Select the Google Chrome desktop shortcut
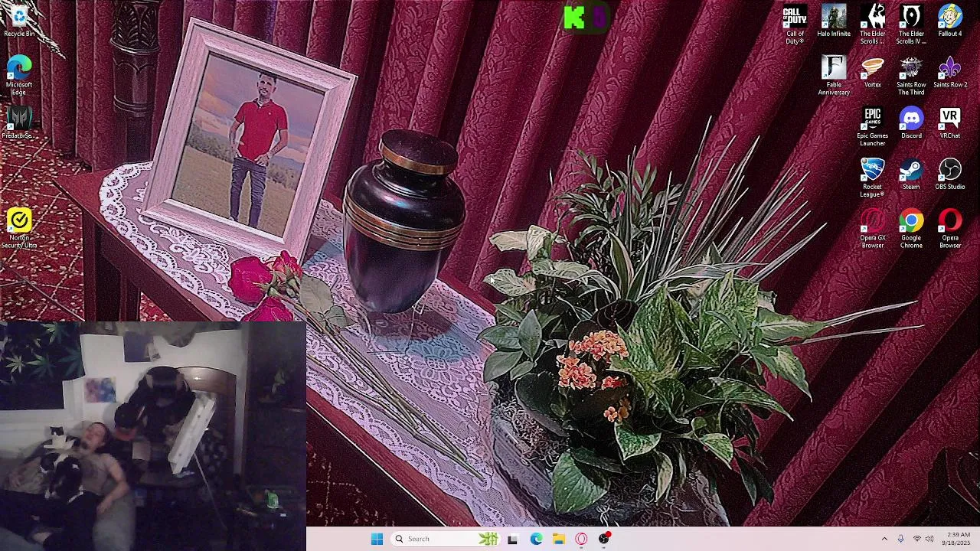Image resolution: width=980 pixels, height=551 pixels. pos(911,228)
